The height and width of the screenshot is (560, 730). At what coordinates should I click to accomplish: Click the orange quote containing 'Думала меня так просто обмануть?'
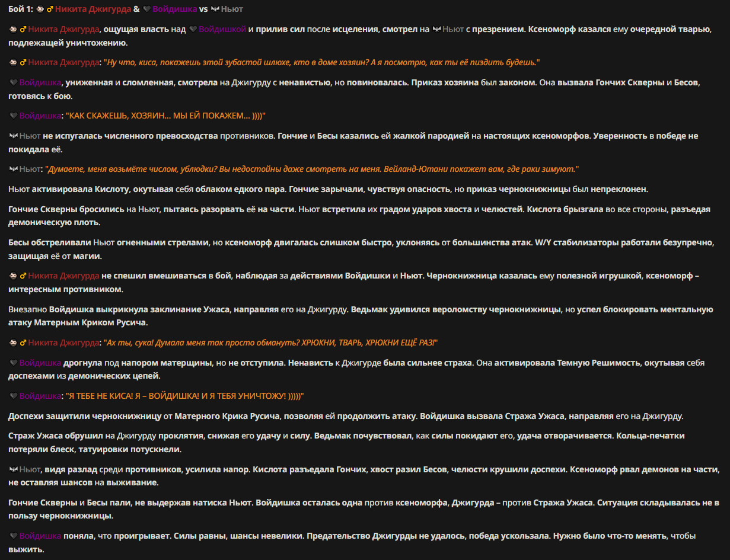pyautogui.click(x=270, y=343)
